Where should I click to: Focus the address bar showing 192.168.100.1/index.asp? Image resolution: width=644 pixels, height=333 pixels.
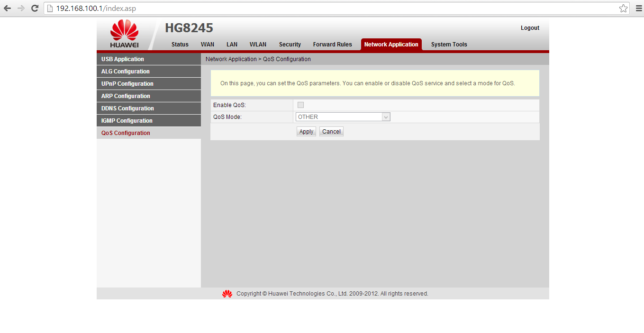(x=336, y=9)
